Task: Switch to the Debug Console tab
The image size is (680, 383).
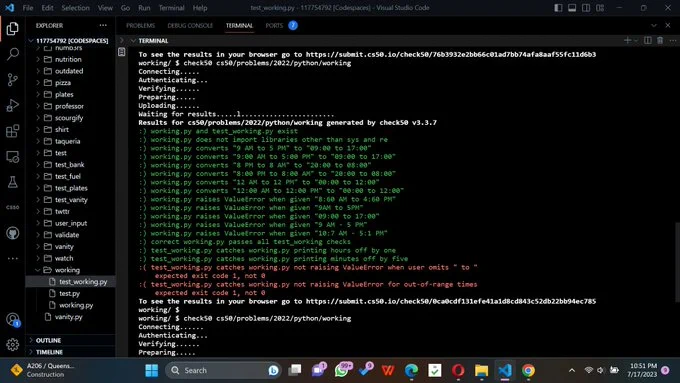Action: tap(190, 26)
